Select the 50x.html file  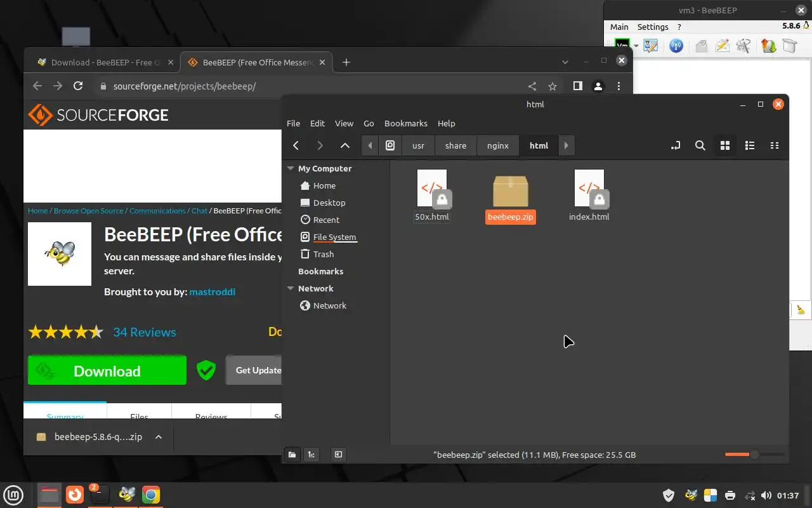pyautogui.click(x=431, y=196)
